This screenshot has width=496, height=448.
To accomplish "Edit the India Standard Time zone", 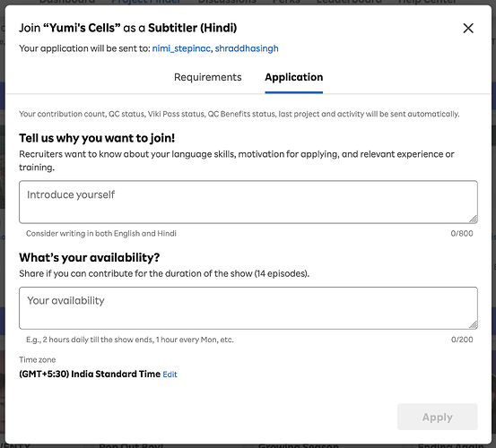I will click(x=170, y=375).
